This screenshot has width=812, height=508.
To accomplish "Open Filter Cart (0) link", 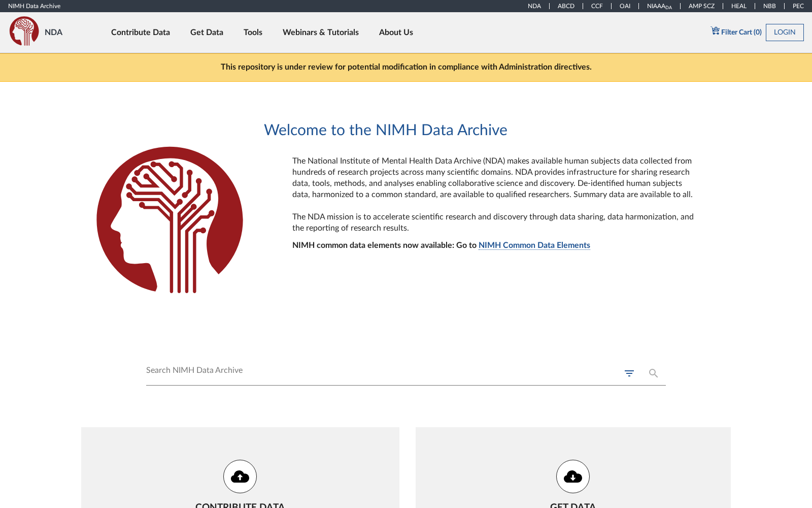I will point(736,31).
